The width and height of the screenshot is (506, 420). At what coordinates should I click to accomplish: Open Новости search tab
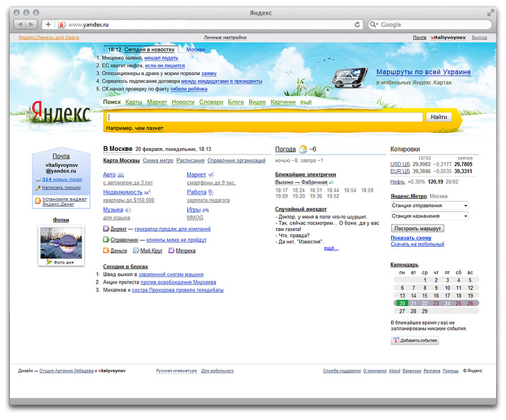[183, 102]
